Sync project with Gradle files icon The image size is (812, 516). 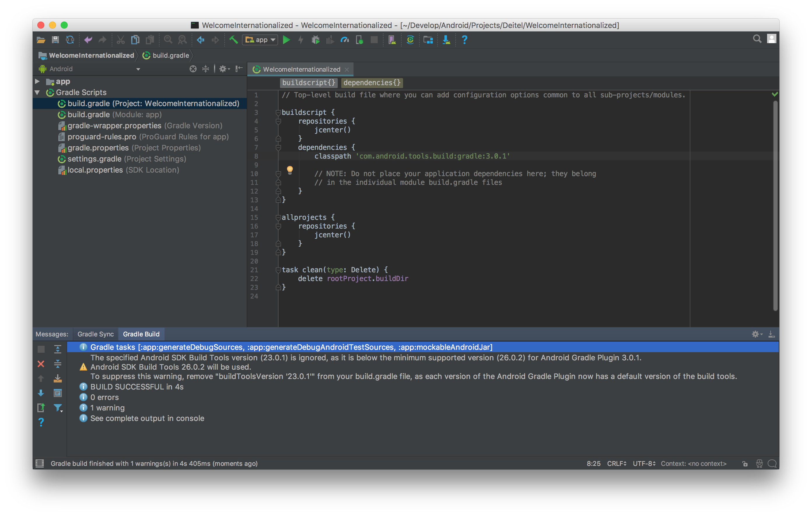(x=410, y=40)
